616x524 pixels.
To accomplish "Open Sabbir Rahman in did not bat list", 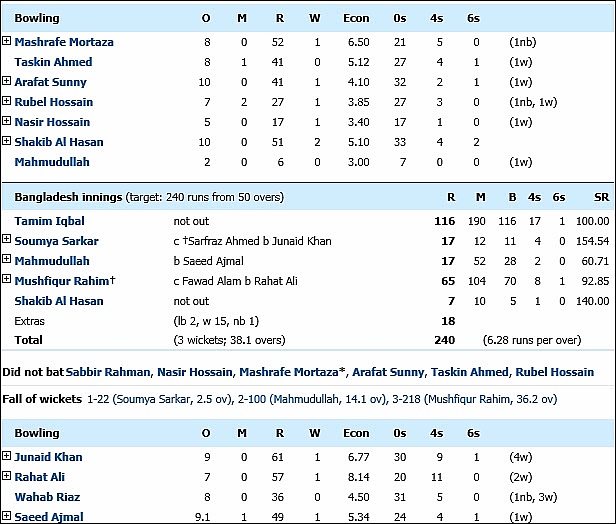I will tap(108, 372).
